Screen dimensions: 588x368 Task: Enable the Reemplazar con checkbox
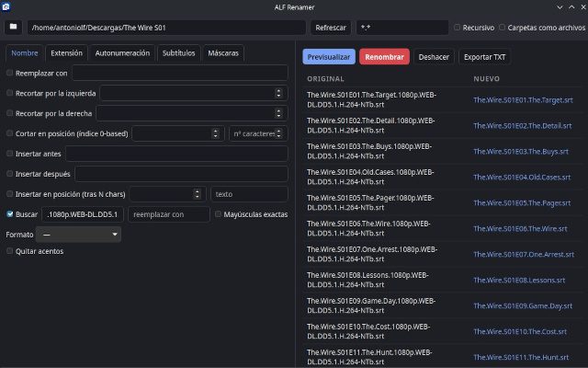click(9, 73)
